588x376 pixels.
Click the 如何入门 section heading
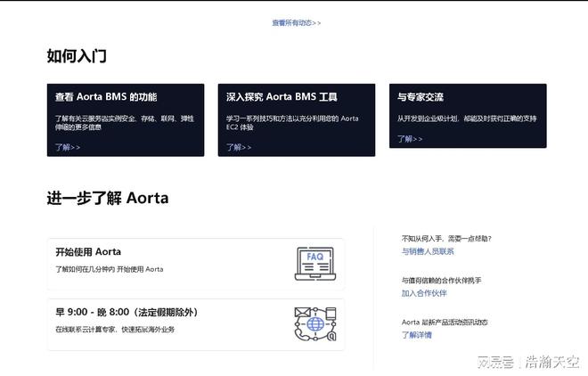click(77, 56)
